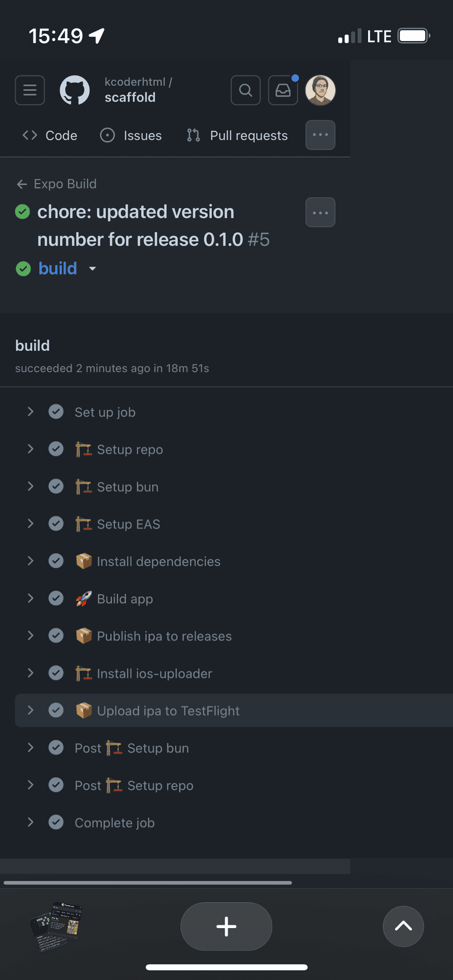Switch to the Issues tab
This screenshot has height=980, width=453.
131,136
